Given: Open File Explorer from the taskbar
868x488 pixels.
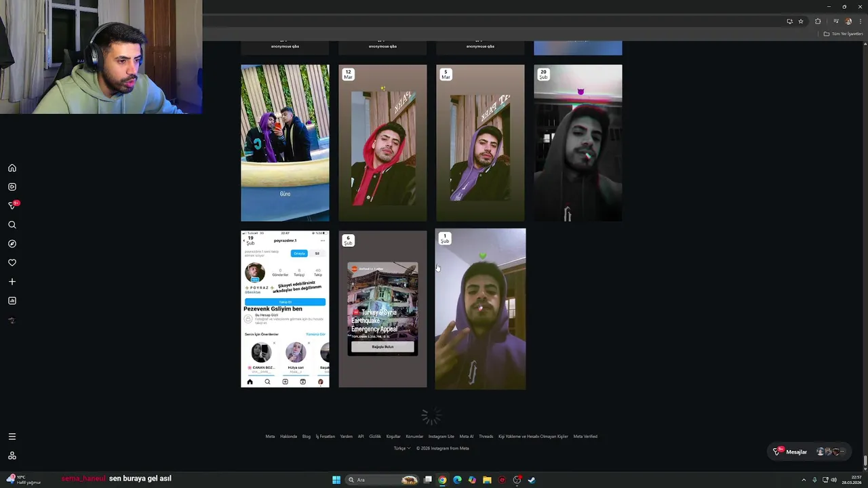Looking at the screenshot, I should [487, 480].
